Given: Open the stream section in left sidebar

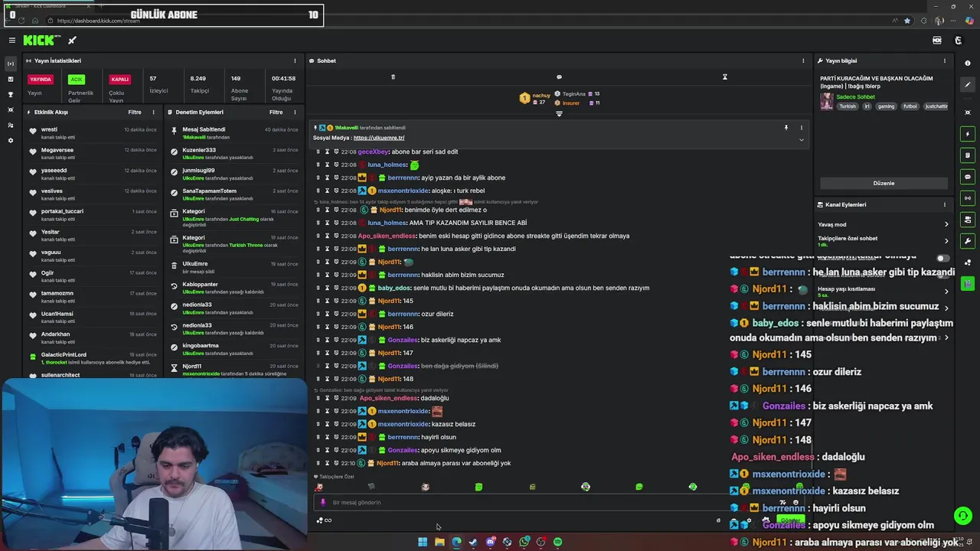Looking at the screenshot, I should (11, 64).
